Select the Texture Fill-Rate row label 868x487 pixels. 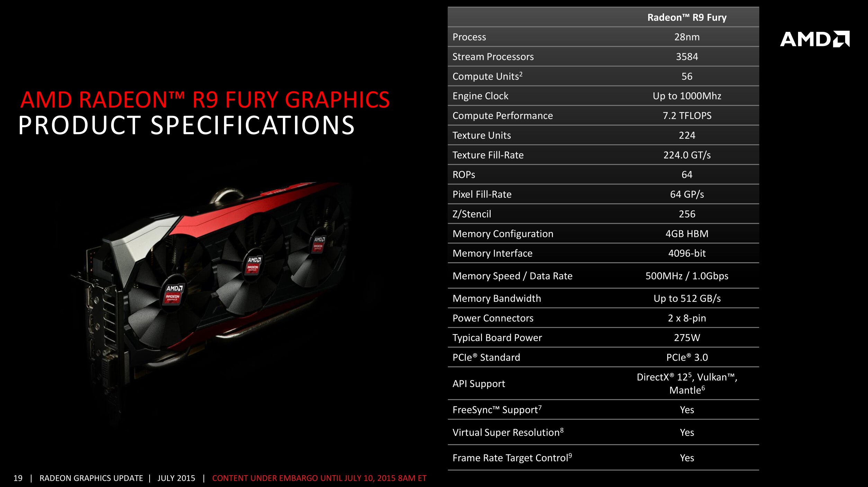pyautogui.click(x=487, y=155)
